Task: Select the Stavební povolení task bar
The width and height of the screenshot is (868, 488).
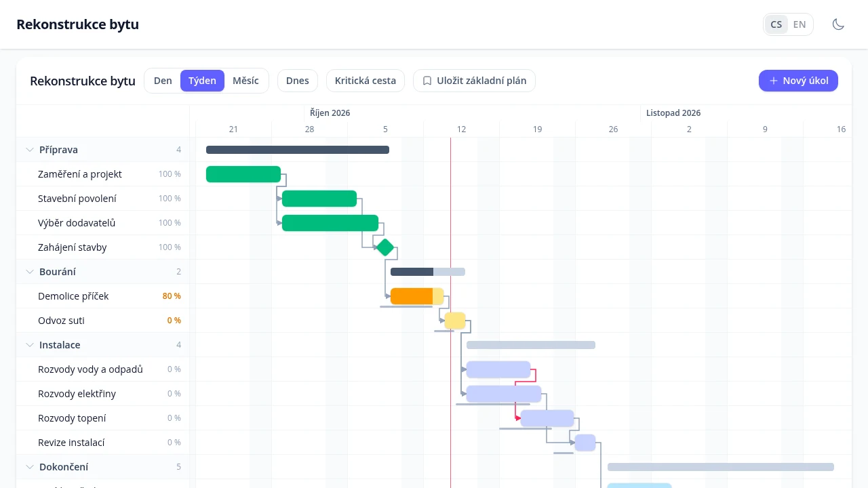Action: [x=319, y=199]
